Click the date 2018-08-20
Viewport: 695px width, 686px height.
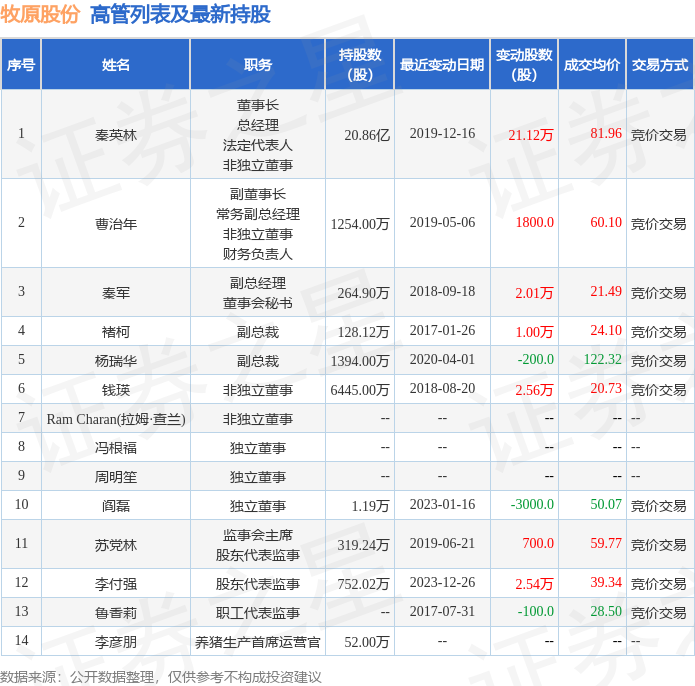(x=442, y=389)
